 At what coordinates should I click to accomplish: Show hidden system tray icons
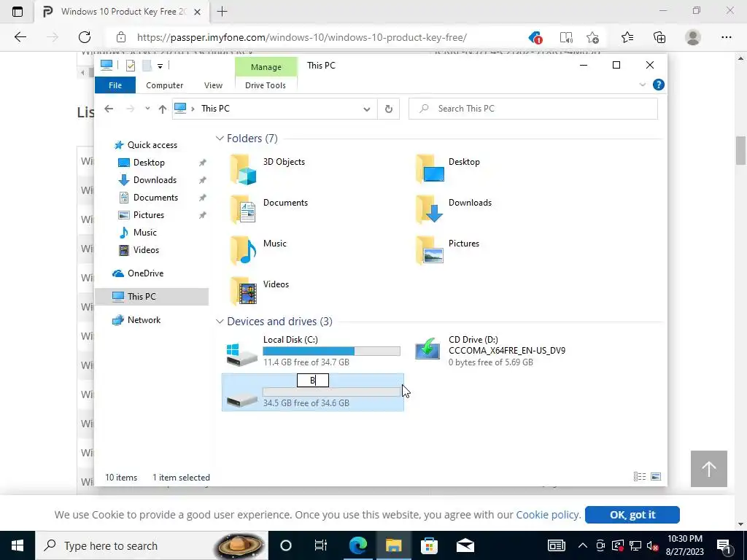(583, 545)
